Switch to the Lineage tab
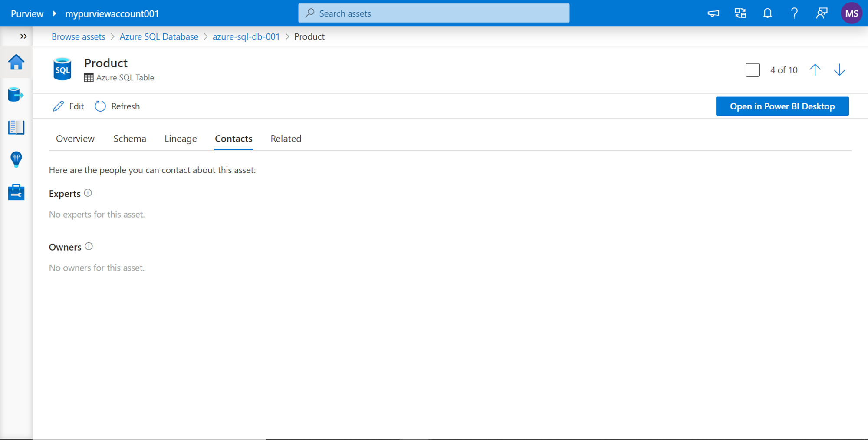Screen dimensions: 868x440 pos(181,139)
